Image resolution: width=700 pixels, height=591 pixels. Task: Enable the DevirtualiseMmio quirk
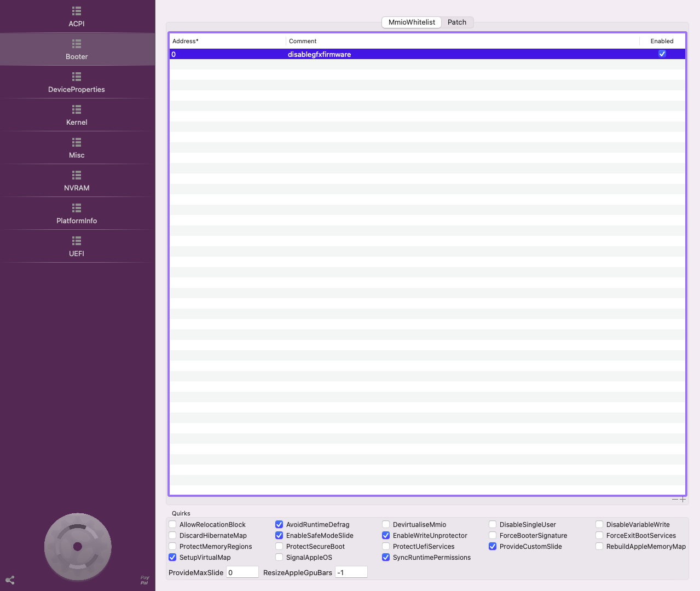386,525
